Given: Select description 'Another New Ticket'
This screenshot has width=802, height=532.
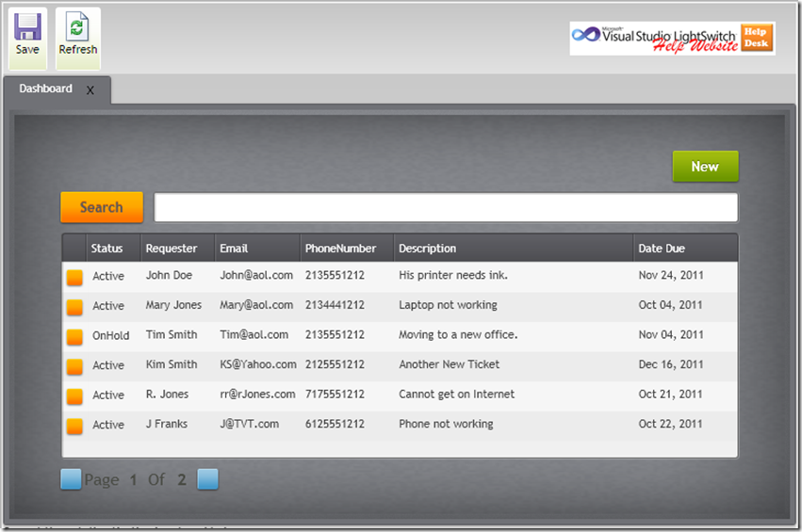Looking at the screenshot, I should coord(450,364).
